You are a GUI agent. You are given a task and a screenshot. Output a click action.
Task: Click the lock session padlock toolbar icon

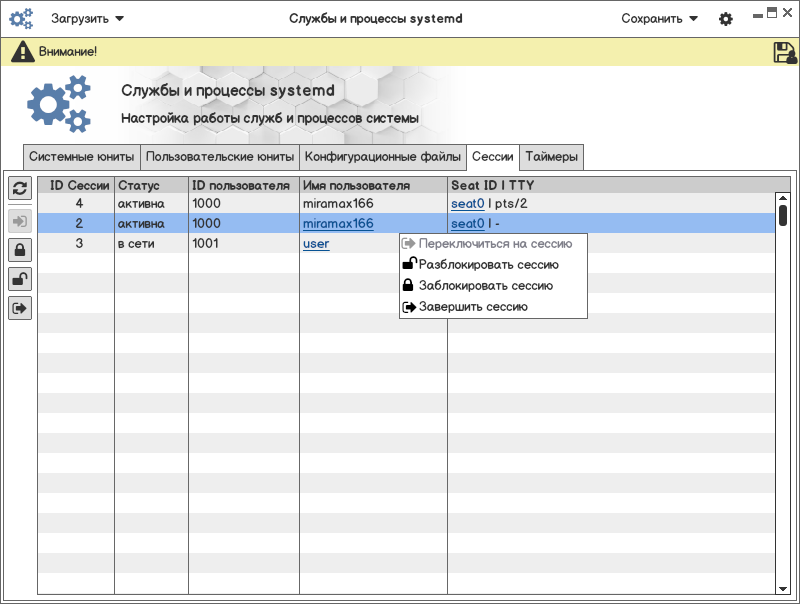[x=20, y=249]
